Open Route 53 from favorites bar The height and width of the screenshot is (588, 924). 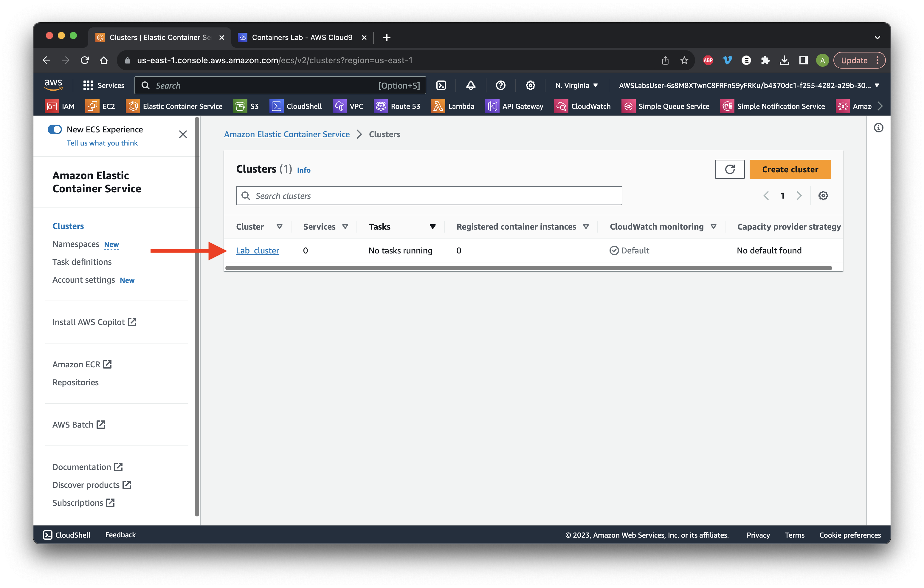pos(397,106)
